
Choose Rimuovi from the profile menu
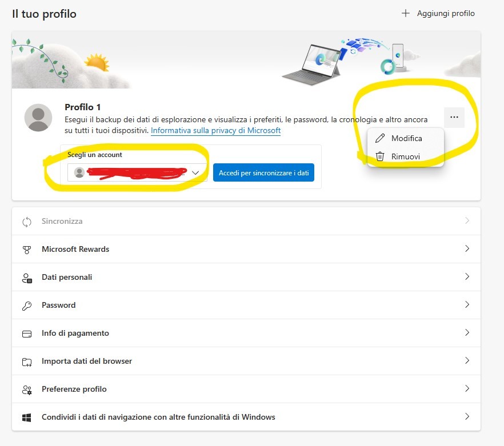406,156
